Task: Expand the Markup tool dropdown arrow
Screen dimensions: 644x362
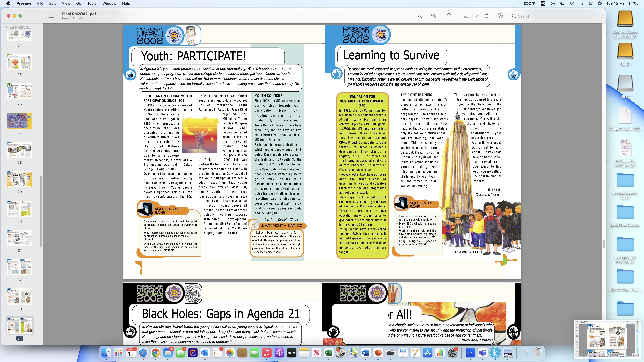Action: coord(477,16)
